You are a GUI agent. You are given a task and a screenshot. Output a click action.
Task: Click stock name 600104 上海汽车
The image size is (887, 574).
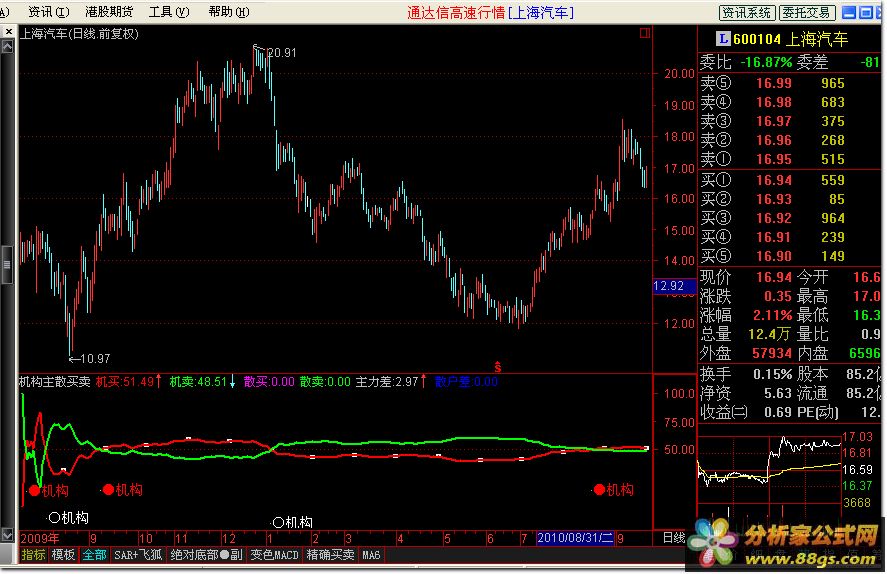[791, 39]
